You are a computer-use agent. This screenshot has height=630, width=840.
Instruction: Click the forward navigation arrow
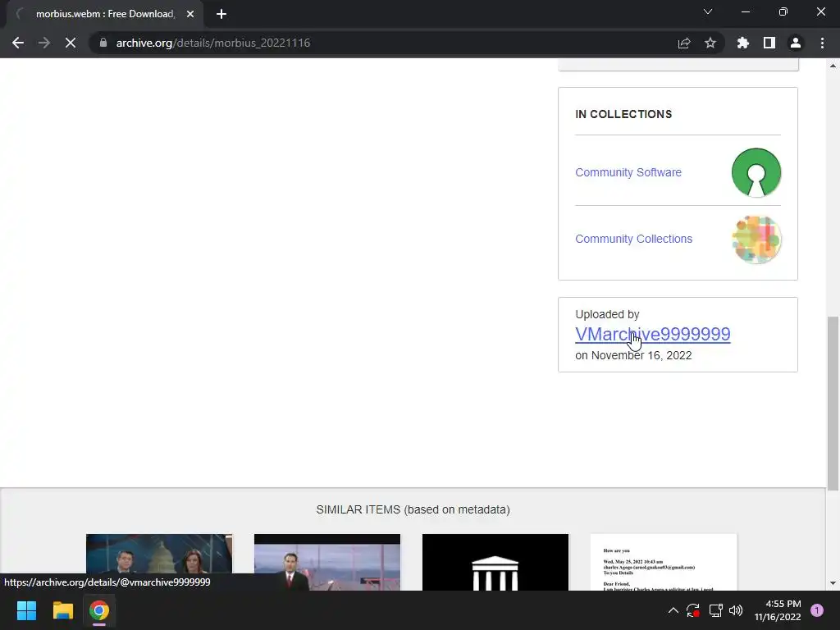[x=44, y=43]
